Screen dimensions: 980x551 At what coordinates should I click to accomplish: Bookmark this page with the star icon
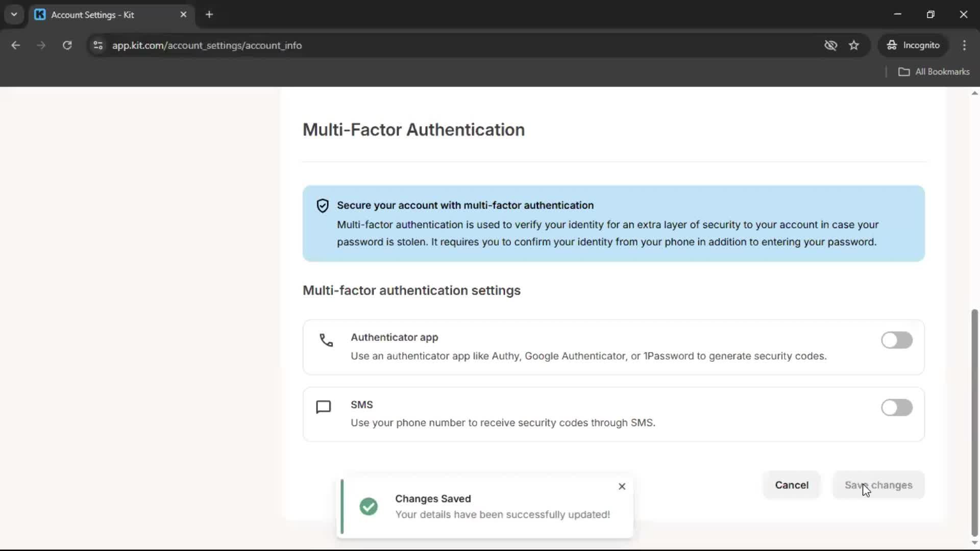(x=854, y=45)
